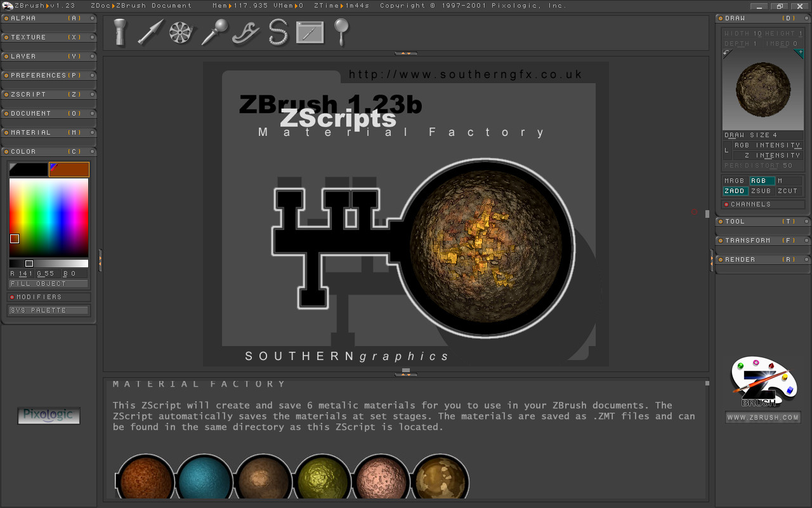Expand the ZScript palette

(x=49, y=95)
